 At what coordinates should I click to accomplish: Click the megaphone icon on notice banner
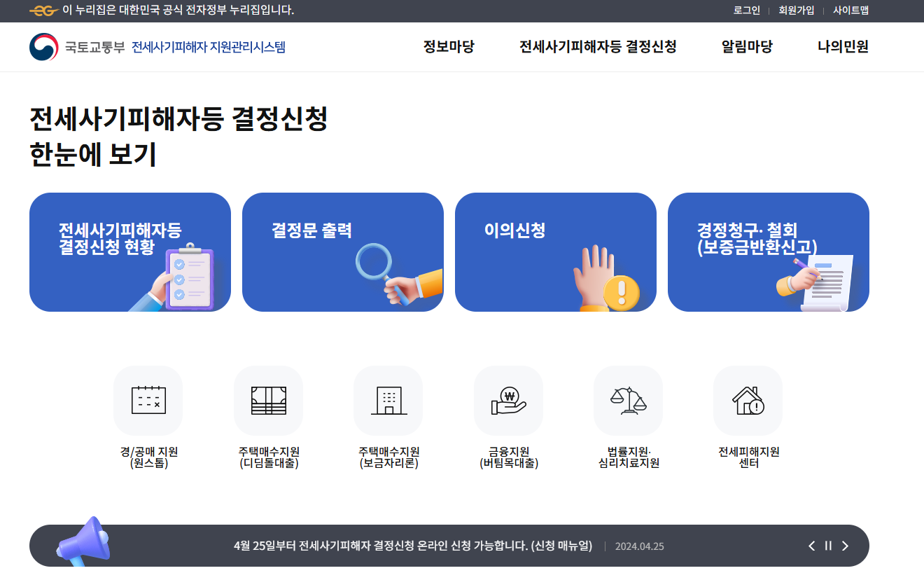click(x=84, y=541)
